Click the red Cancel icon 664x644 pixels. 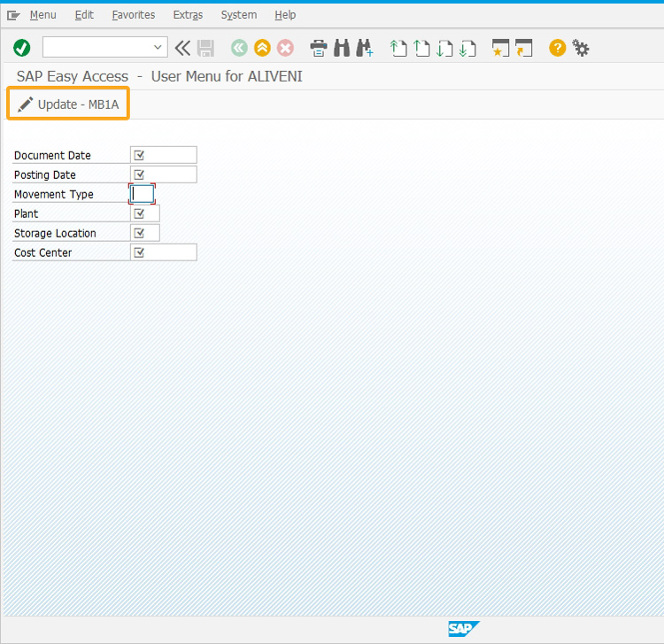pos(285,48)
